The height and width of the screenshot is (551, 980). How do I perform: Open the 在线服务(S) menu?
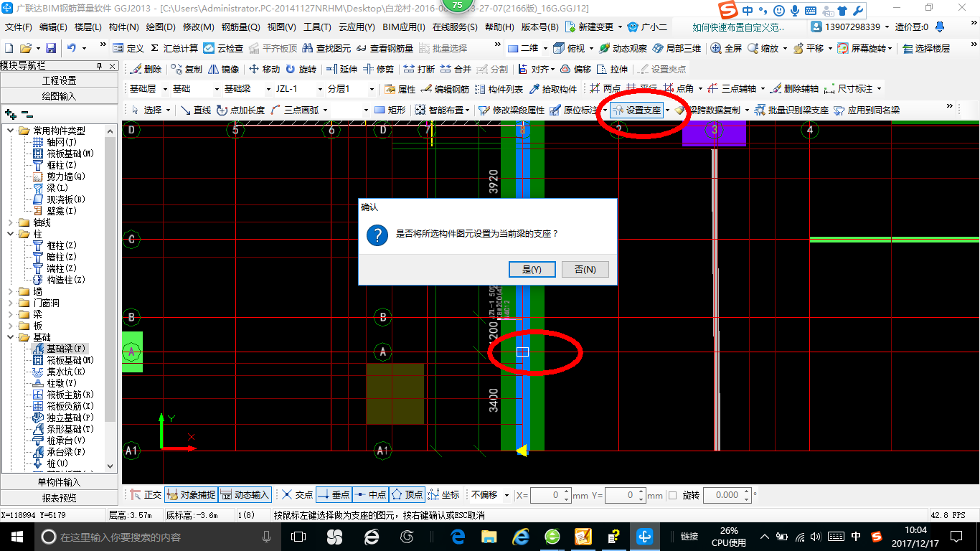(x=455, y=27)
